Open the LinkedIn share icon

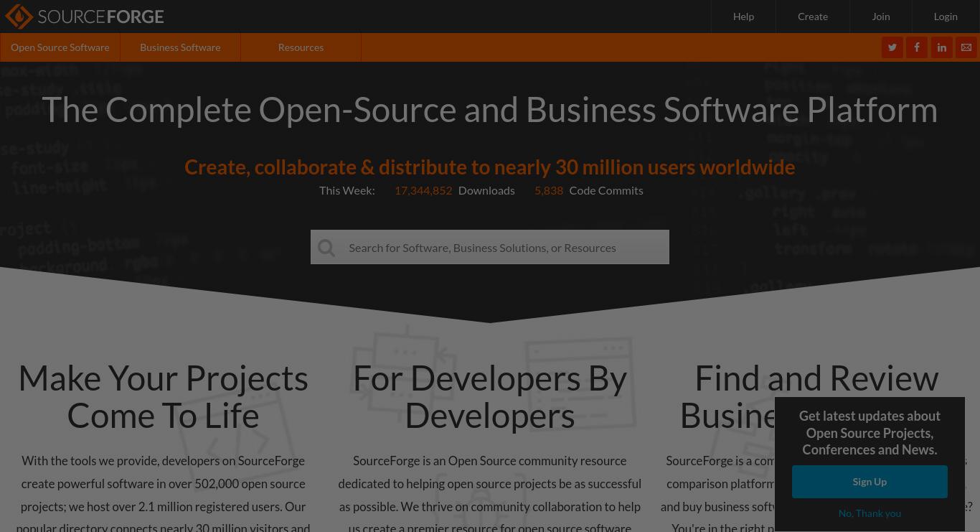[942, 47]
